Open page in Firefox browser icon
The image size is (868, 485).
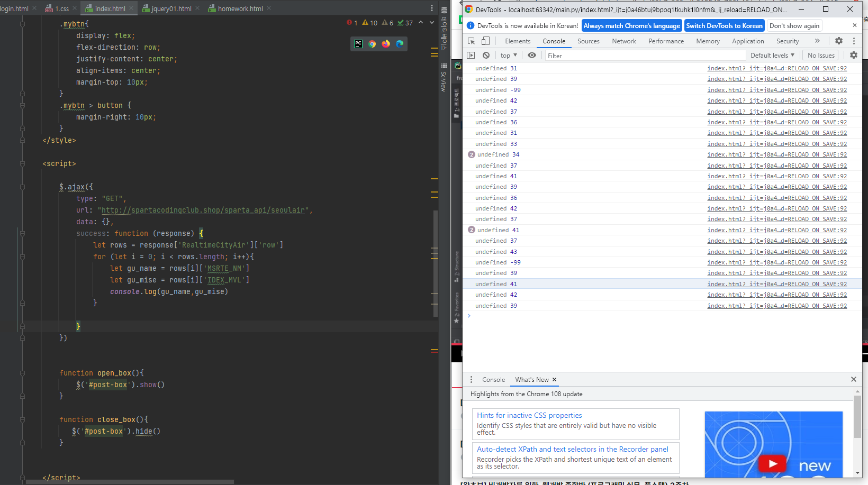tap(386, 44)
